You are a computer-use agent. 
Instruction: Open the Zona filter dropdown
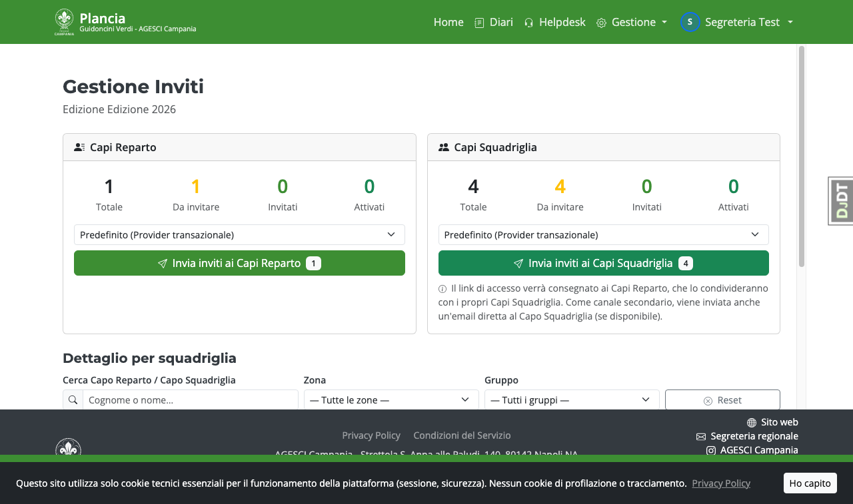coord(391,400)
